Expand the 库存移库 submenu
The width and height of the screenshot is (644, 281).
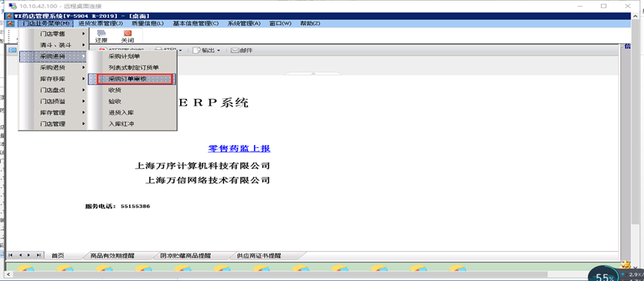pyautogui.click(x=54, y=78)
